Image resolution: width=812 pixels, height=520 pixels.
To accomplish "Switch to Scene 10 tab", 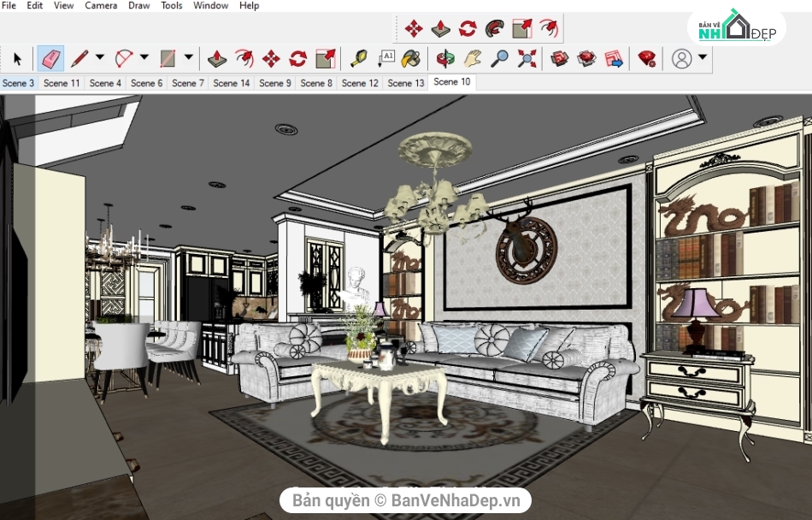I will point(452,82).
